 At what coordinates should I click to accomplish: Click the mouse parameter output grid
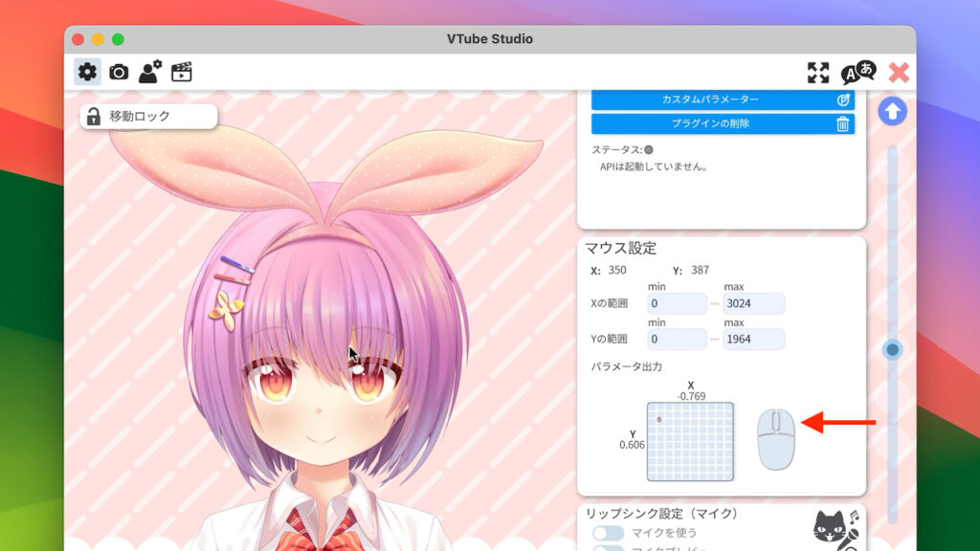[690, 442]
